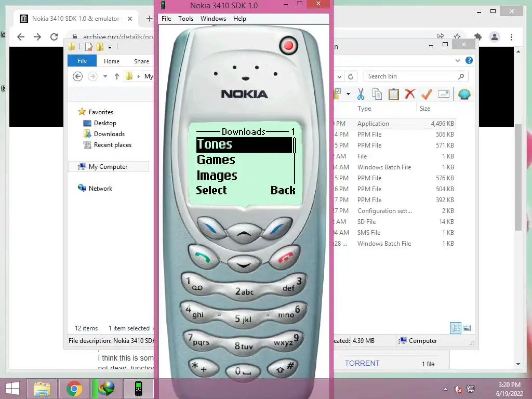
Task: Tap the 7 pqrs key on keypad
Action: pos(199,340)
